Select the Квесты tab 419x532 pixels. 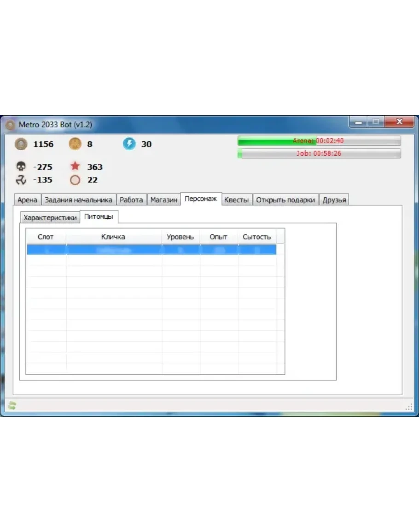point(236,200)
